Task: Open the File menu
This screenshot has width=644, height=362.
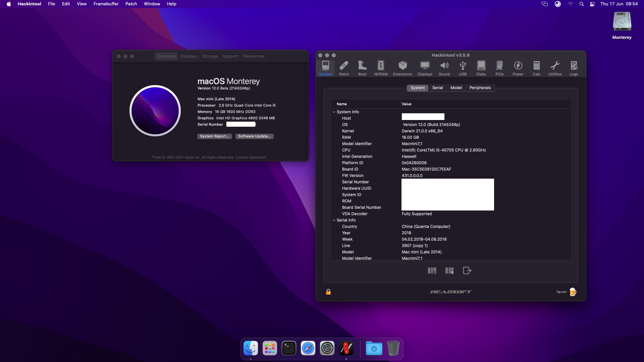Action: tap(51, 4)
